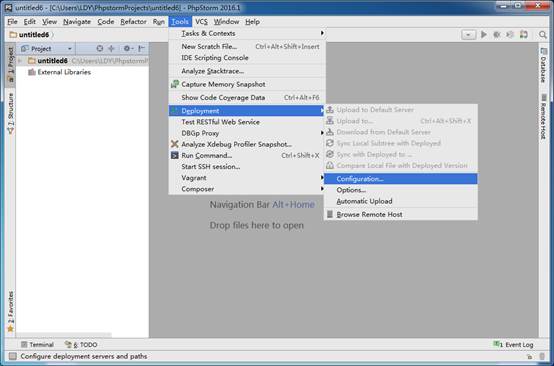Click Capture Memory Snapshot
Image resolution: width=554 pixels, height=366 pixels.
[247, 84]
